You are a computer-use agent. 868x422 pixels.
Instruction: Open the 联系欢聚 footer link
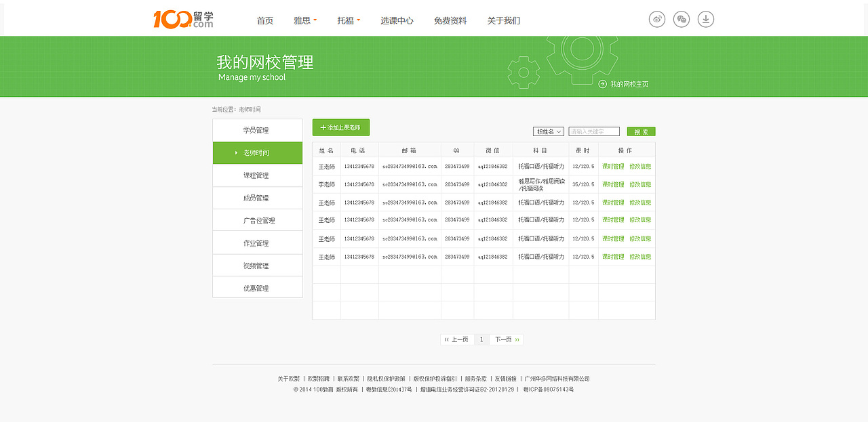tap(349, 379)
